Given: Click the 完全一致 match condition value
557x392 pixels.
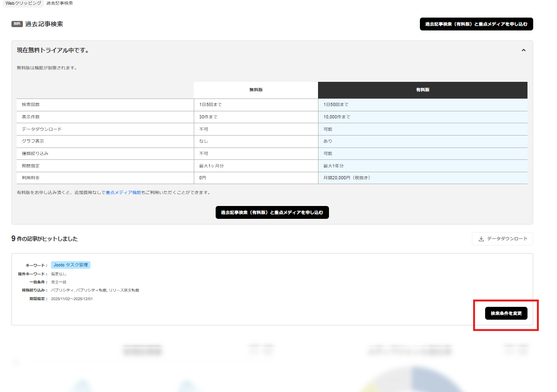Looking at the screenshot, I should (59, 282).
